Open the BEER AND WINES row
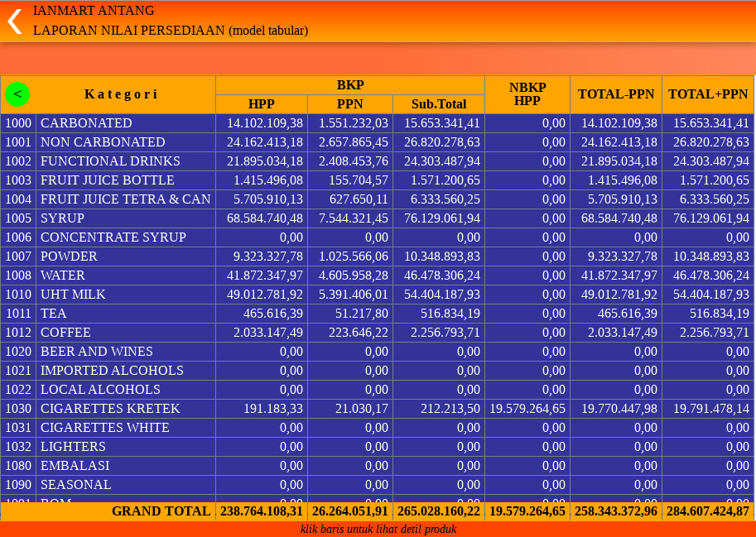The width and height of the screenshot is (756, 537). (96, 352)
